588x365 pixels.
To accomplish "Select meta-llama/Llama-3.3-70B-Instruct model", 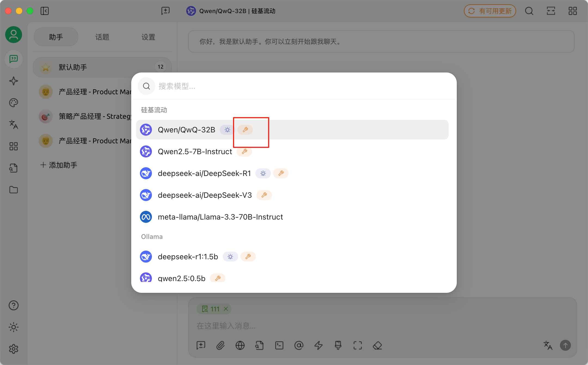I will coord(292,217).
